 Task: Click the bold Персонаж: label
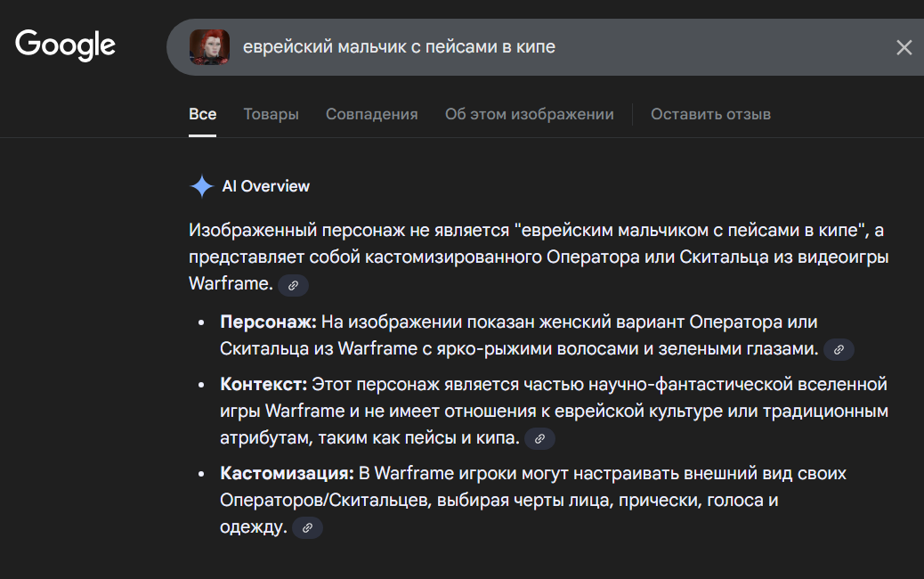coord(268,322)
